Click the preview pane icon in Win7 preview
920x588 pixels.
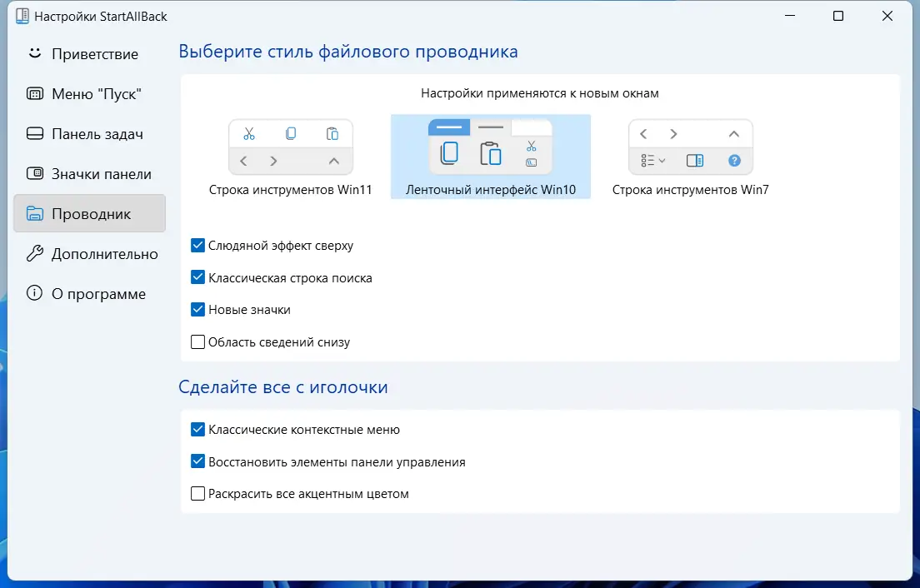pyautogui.click(x=695, y=161)
